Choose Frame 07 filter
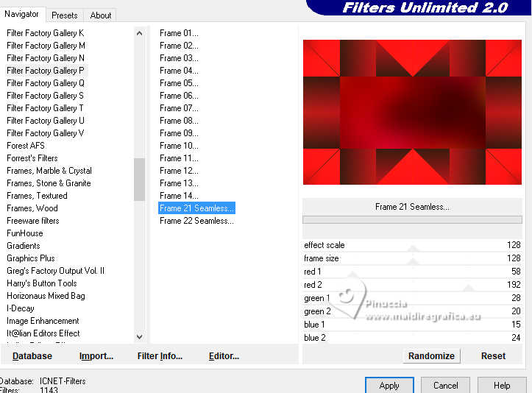Screen dimensions: 532x393 tap(179, 108)
